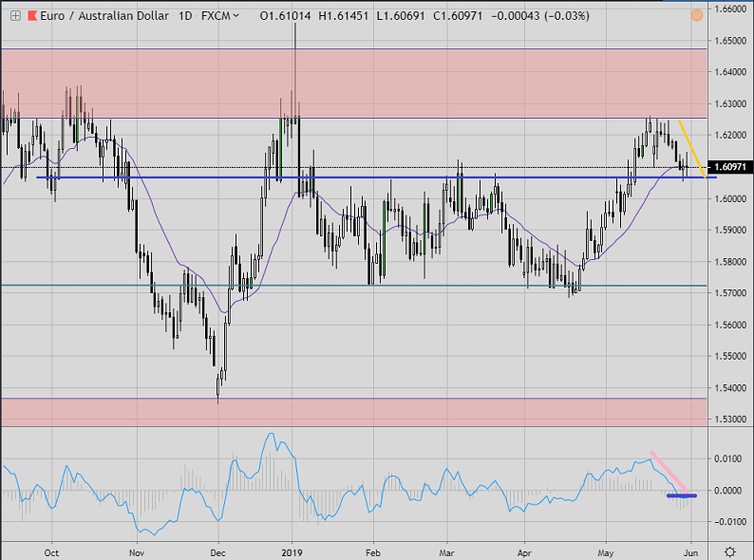Click the orange status circle indicator
Image resolution: width=754 pixels, height=560 pixels.
[697, 15]
